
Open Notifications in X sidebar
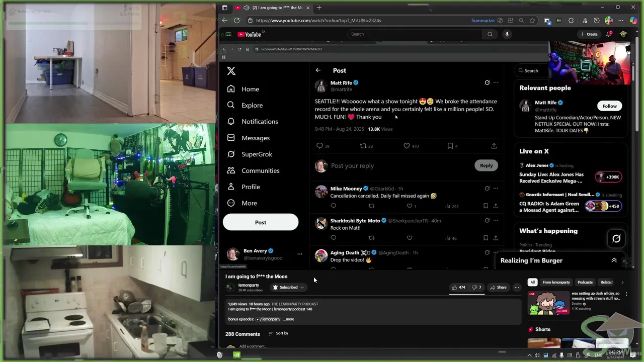253,121
